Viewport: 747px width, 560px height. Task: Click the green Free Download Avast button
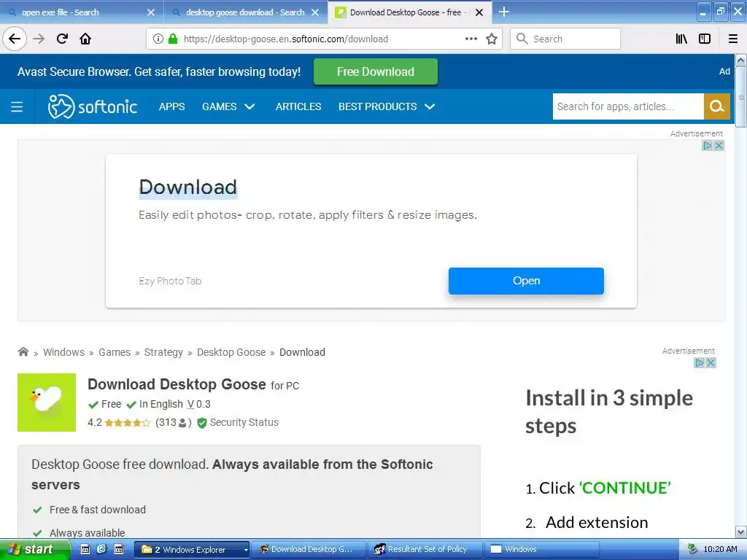tap(376, 71)
